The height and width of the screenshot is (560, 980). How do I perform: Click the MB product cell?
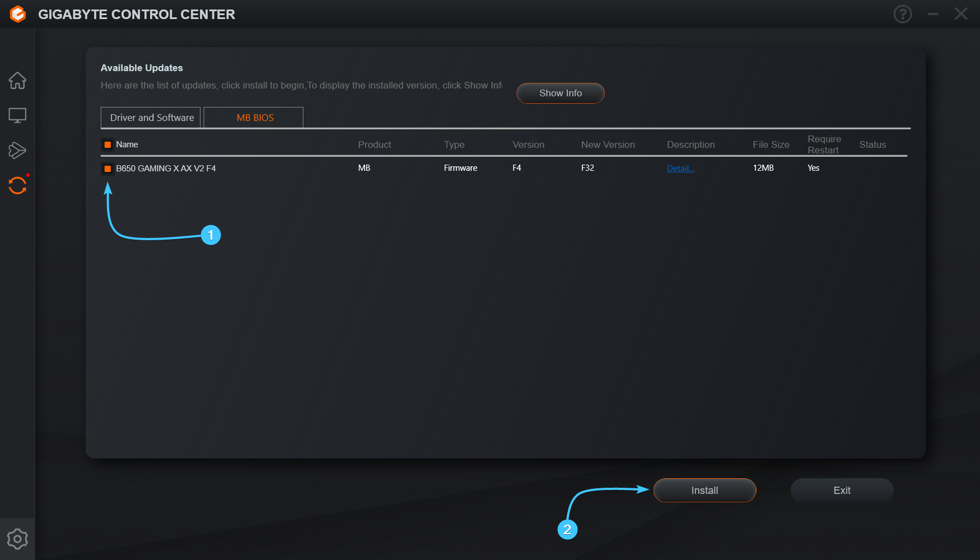coord(364,168)
